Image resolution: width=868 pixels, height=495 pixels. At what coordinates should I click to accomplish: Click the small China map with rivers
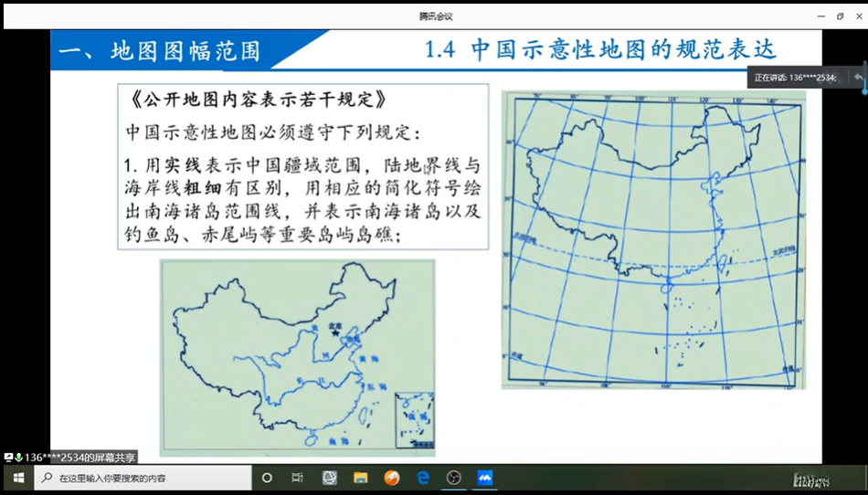297,358
